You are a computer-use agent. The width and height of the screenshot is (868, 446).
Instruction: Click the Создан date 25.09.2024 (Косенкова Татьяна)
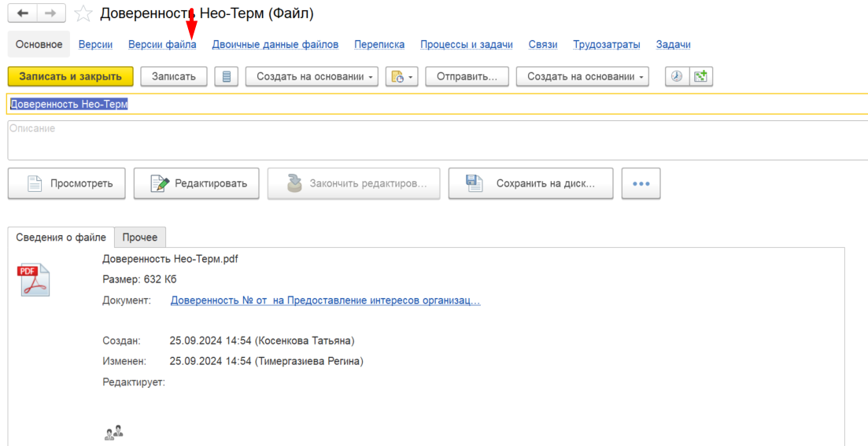262,341
